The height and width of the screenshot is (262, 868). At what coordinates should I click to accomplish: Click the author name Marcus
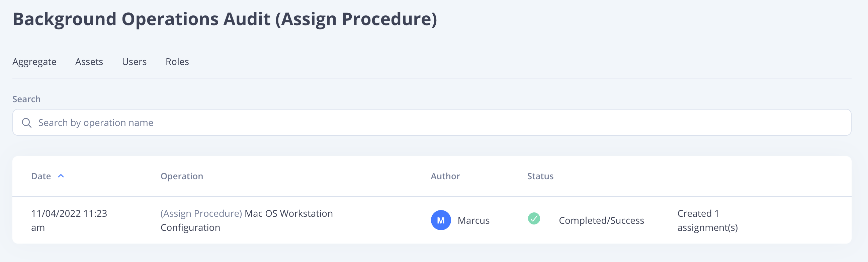pyautogui.click(x=473, y=220)
